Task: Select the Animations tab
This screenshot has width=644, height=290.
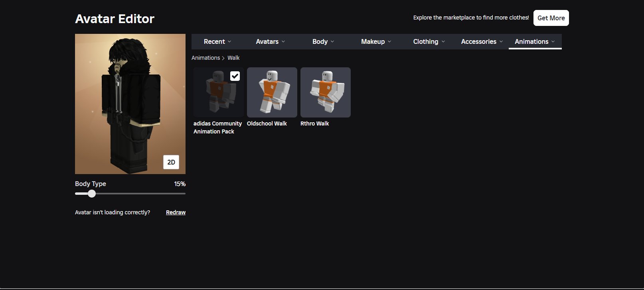Action: [535, 41]
